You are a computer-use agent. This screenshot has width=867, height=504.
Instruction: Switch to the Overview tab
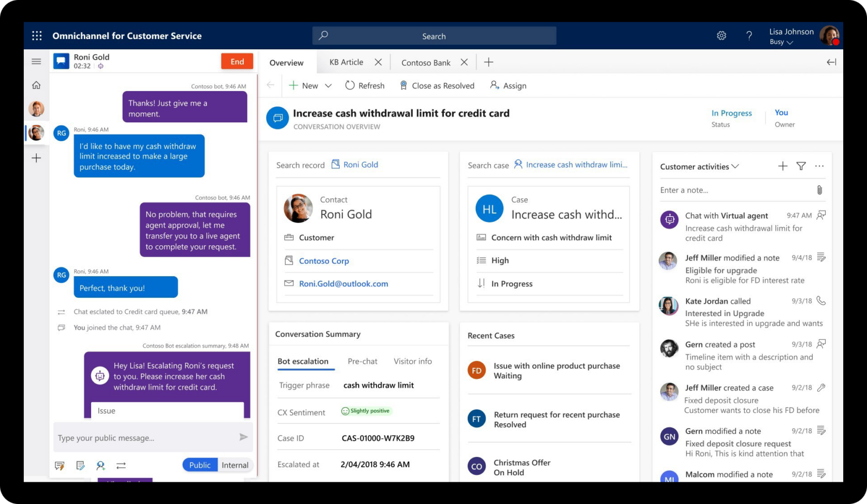tap(287, 63)
